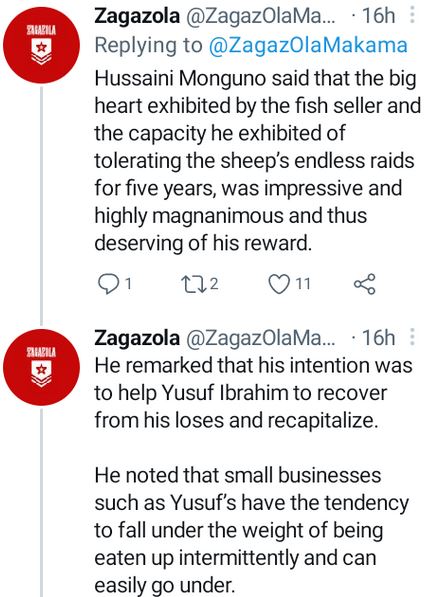Open the first tweet's three-dot menu
The height and width of the screenshot is (597, 431).
[x=412, y=15]
